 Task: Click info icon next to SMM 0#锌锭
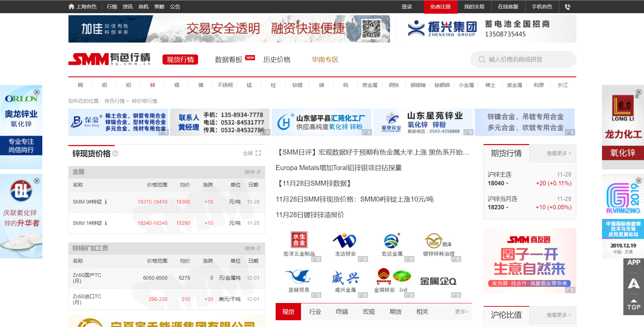106,202
